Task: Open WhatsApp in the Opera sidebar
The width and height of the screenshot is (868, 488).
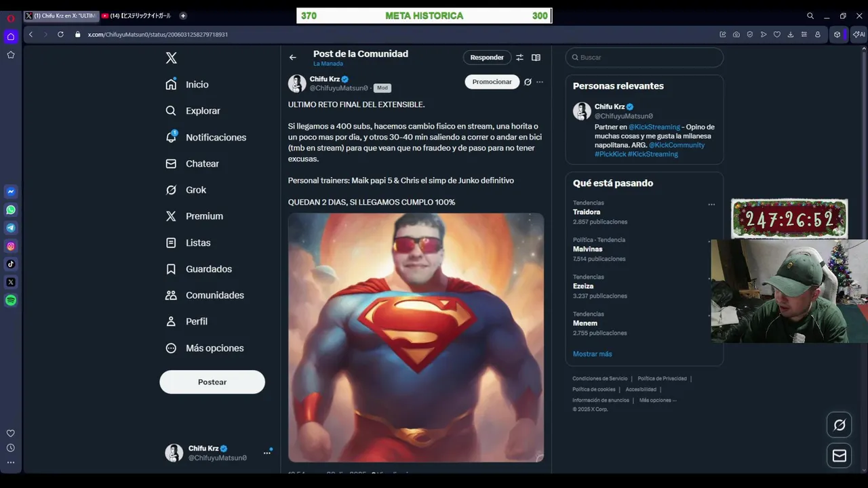Action: [x=11, y=210]
